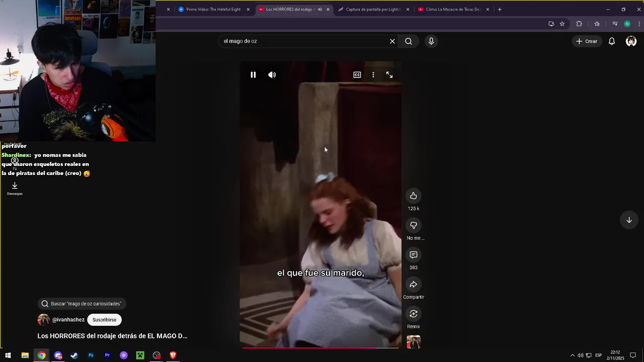Close the Los HORRORES del rodaje tab
Screen dimensions: 644x362
click(x=328, y=9)
